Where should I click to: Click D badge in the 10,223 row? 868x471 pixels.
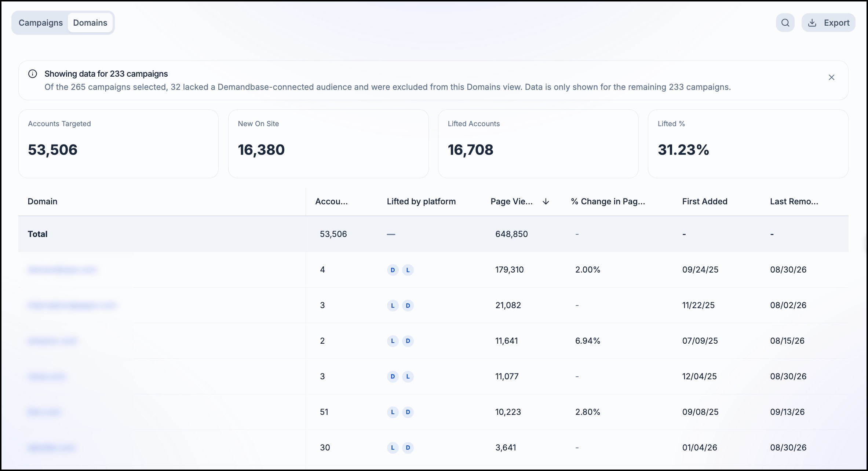[x=408, y=412]
